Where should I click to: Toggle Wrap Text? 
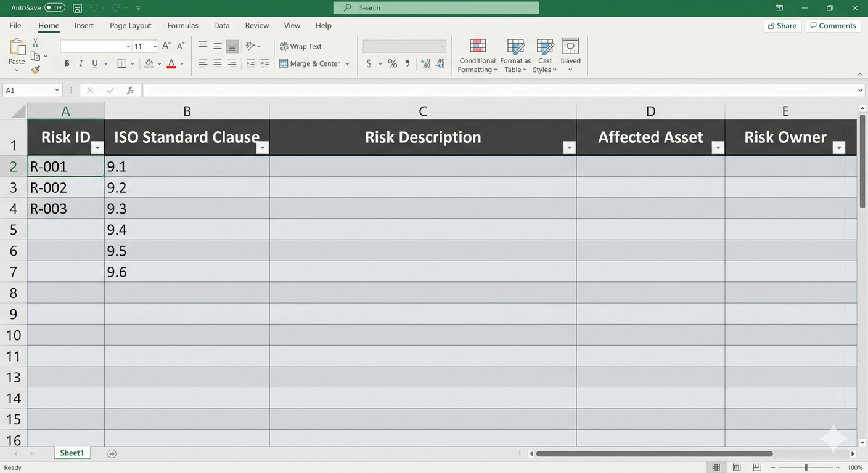(x=301, y=46)
